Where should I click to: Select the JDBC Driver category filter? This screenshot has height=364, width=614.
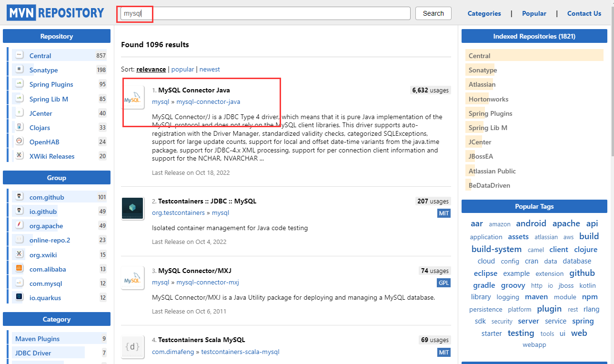[x=33, y=353]
